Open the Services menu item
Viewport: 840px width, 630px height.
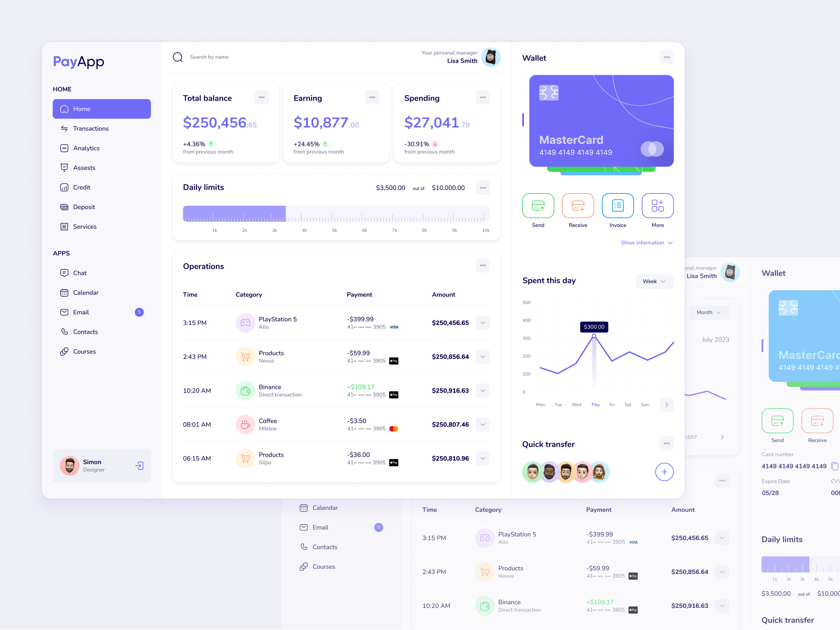click(84, 226)
